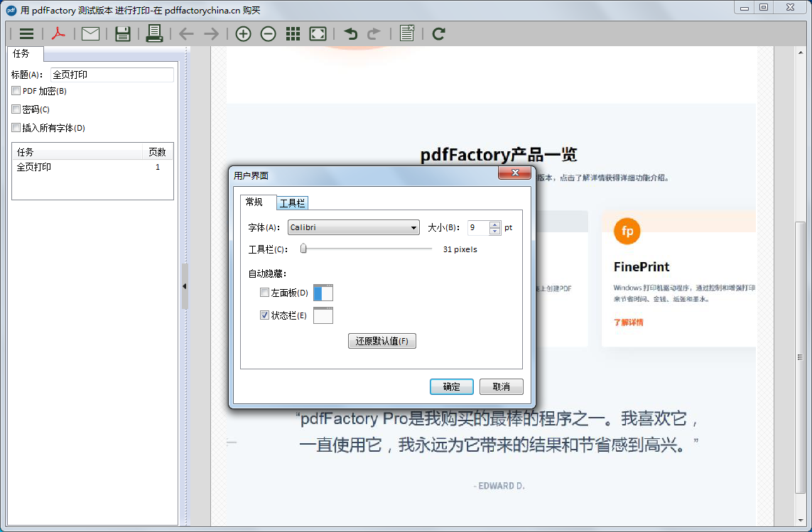This screenshot has height=532, width=812.
Task: Collapse left panel with the arrow handle
Action: [185, 286]
